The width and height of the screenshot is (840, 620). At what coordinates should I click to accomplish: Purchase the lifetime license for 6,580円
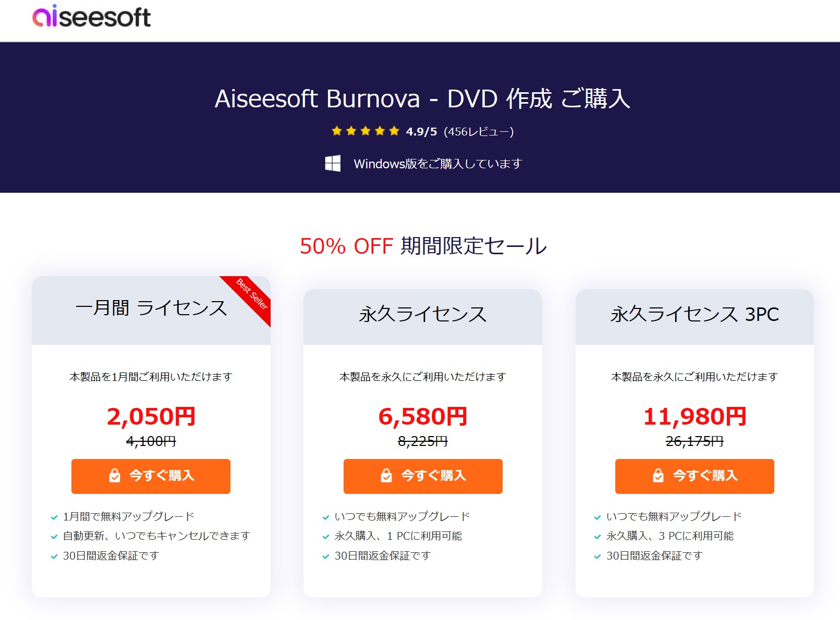pos(423,476)
